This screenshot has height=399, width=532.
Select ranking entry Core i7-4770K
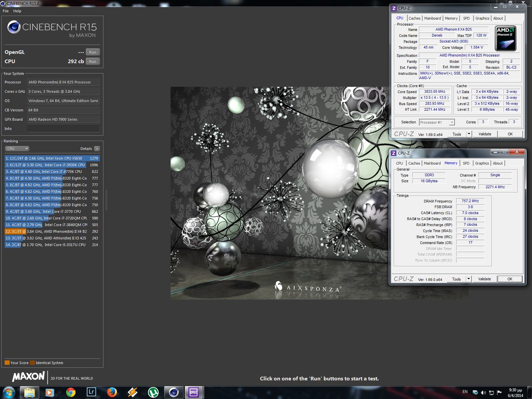click(x=52, y=172)
